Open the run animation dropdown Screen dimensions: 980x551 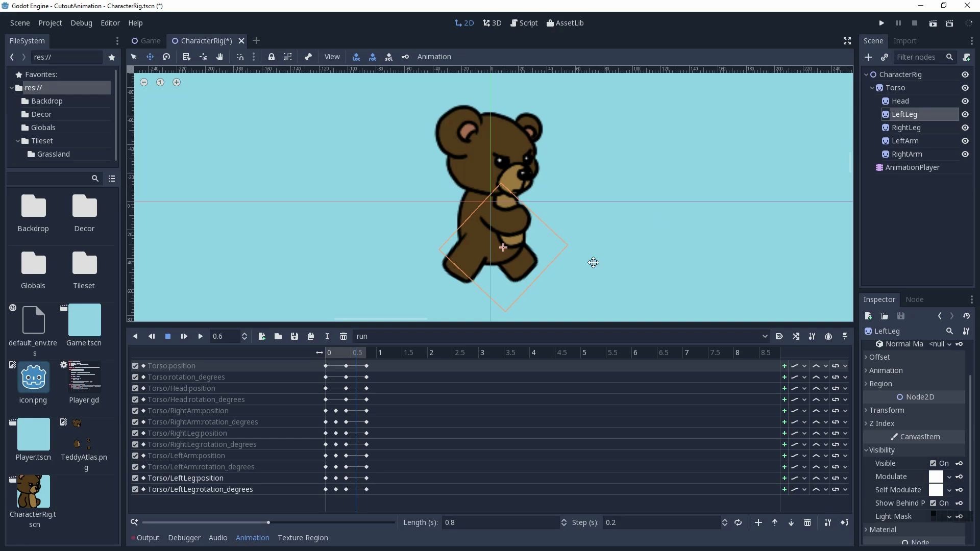[x=561, y=336]
